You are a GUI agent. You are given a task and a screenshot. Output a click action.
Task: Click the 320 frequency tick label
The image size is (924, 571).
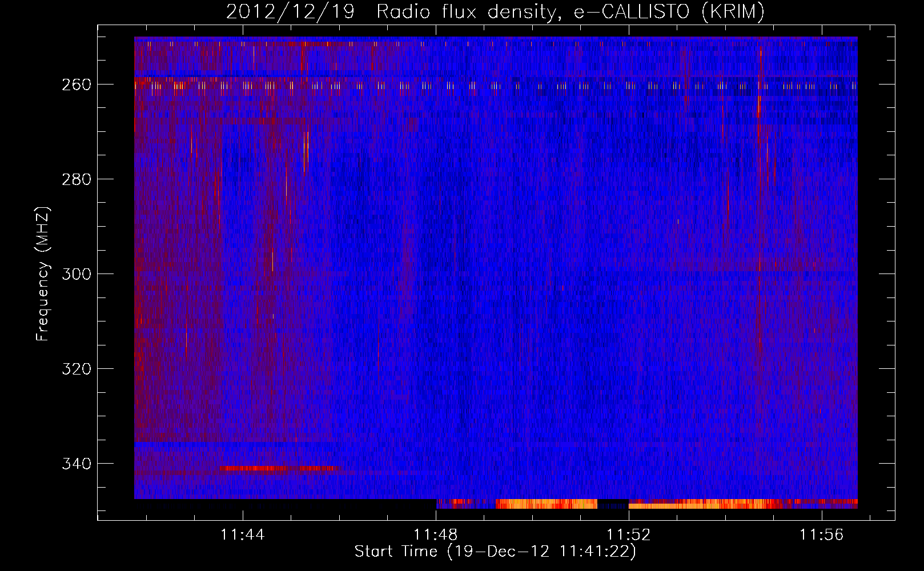(76, 369)
